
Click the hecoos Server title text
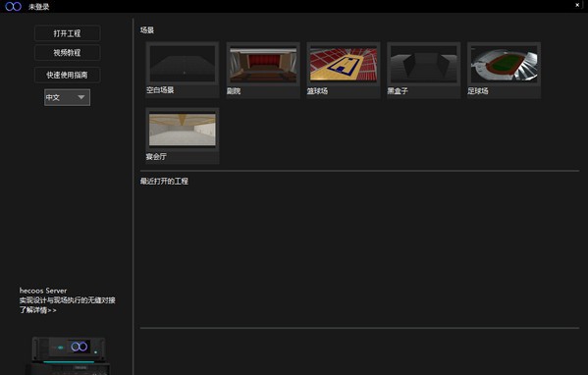(x=43, y=291)
